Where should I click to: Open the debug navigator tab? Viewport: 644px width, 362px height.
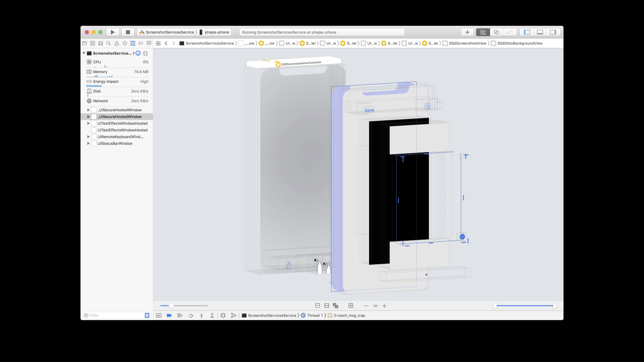[x=133, y=43]
